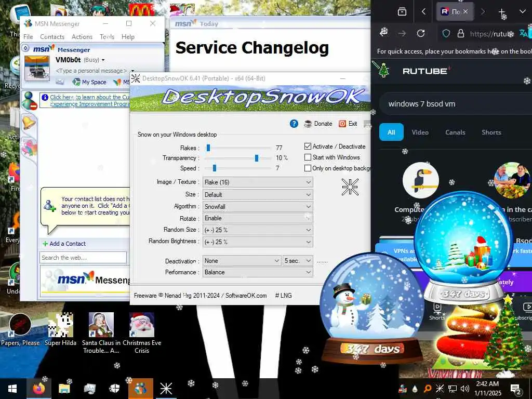Open the Algorithm dropdown showing Snowfall
Image resolution: width=532 pixels, height=399 pixels.
pos(258,207)
